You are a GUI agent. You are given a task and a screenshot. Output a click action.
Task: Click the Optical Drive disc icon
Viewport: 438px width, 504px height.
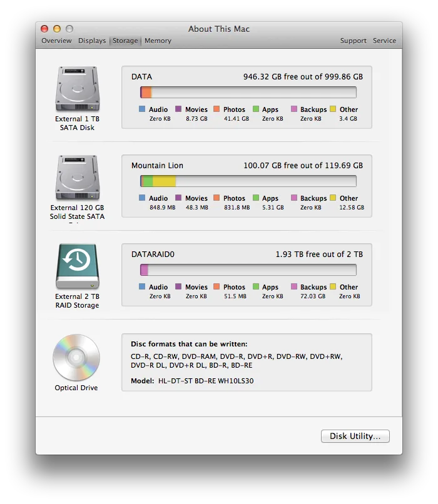tap(76, 357)
